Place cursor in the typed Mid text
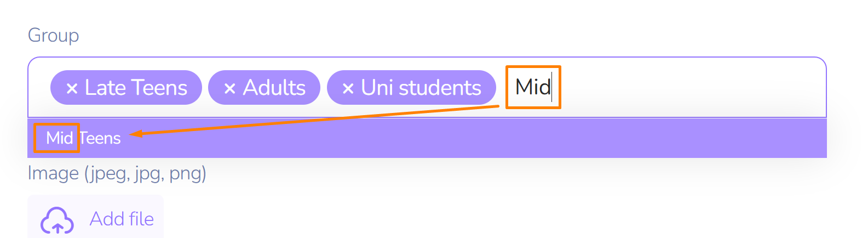This screenshot has height=238, width=868. pyautogui.click(x=533, y=87)
